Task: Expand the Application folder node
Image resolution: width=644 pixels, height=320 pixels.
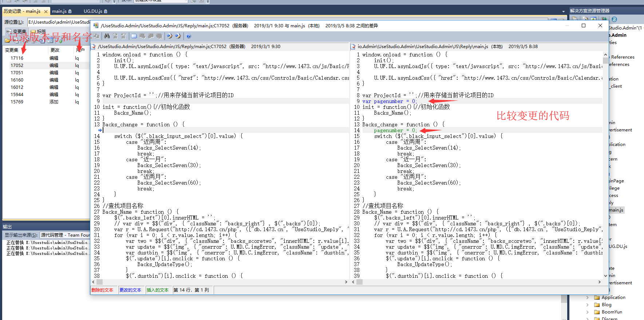Action: 587,297
